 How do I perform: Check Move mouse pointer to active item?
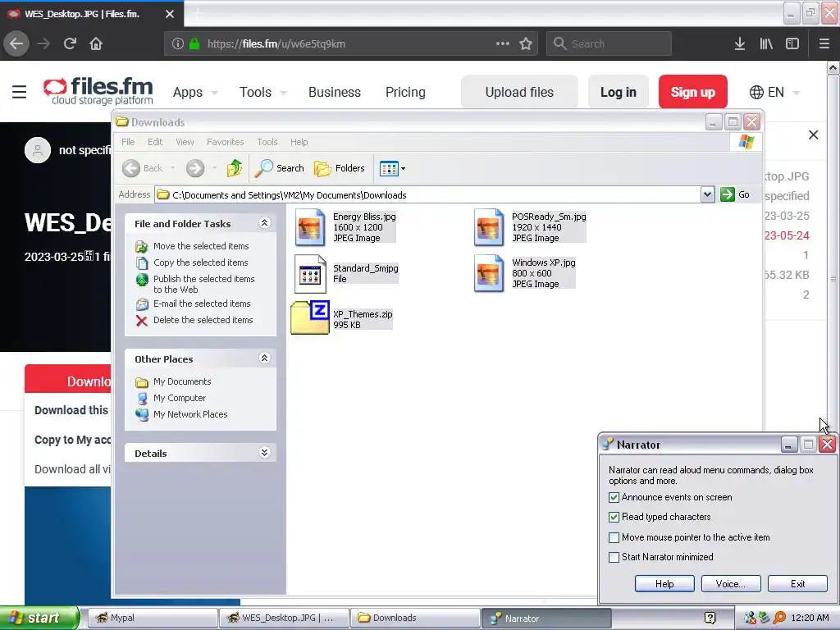coord(614,537)
